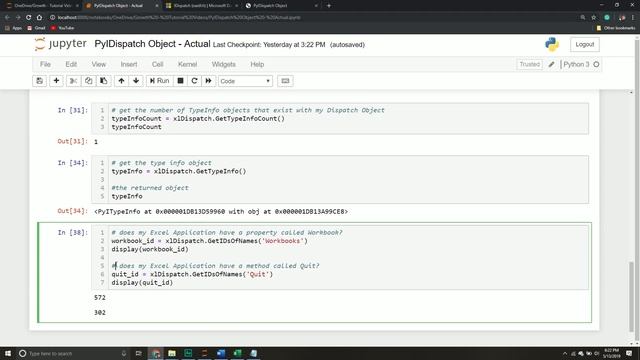Image resolution: width=640 pixels, height=360 pixels.
Task: Open the Windows Start menu
Action: [7, 353]
